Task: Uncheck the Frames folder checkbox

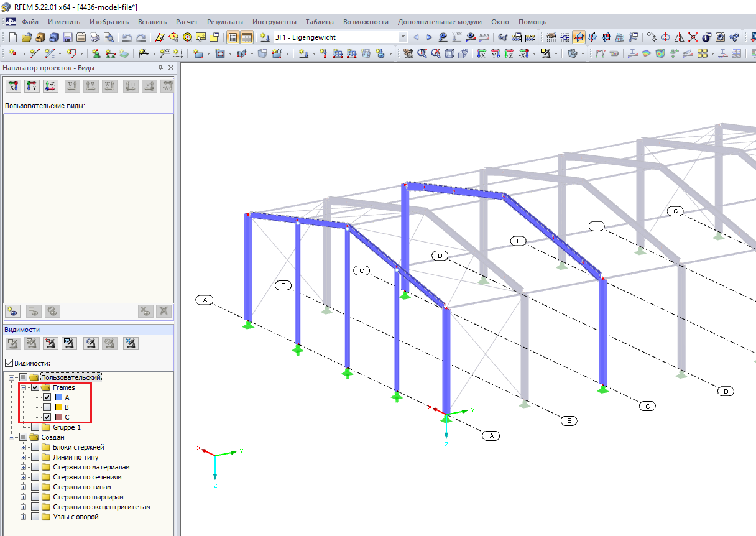Action: click(35, 387)
